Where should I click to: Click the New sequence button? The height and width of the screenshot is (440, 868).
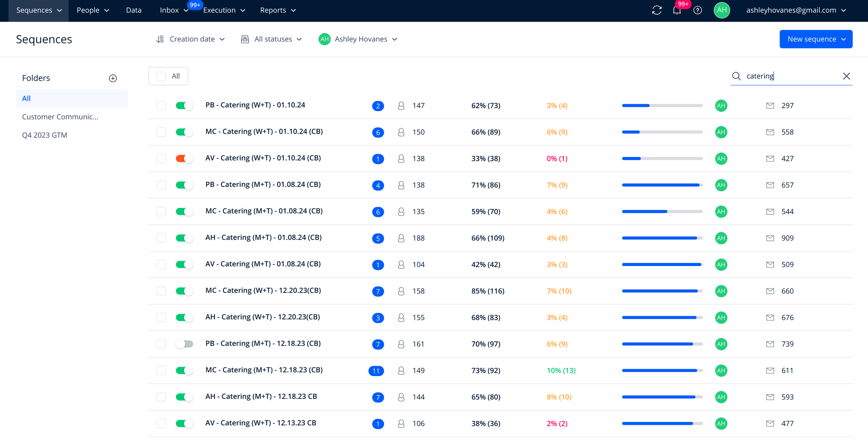pos(816,39)
